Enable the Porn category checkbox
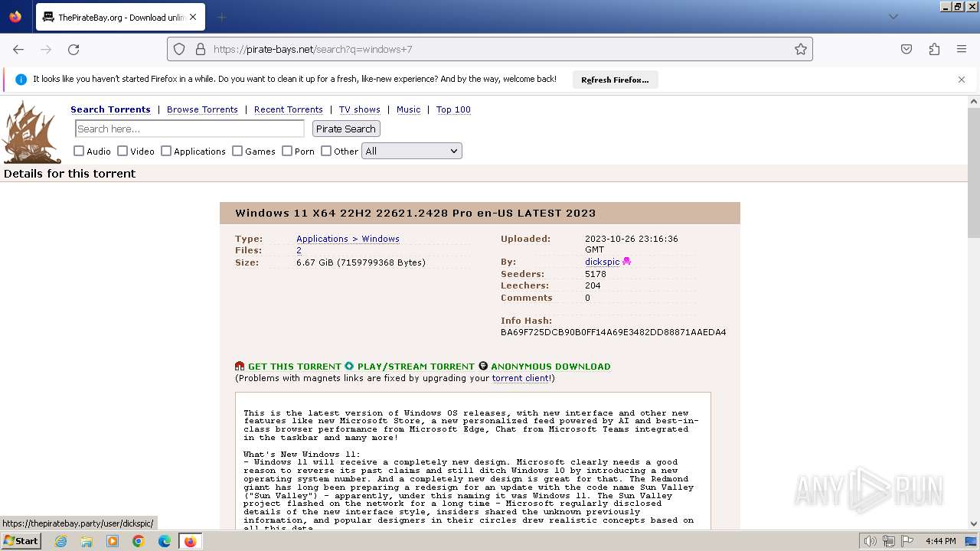 (x=287, y=151)
